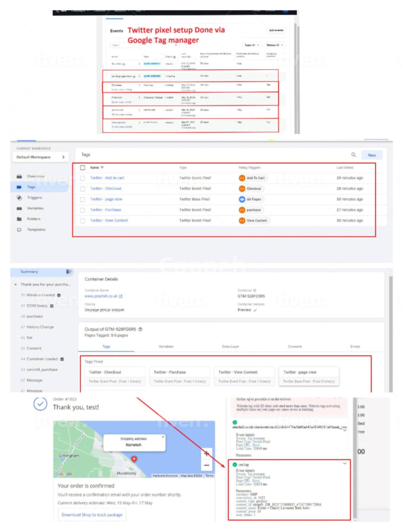Collapse the Thank you for your purchase tree item
403x532 pixels.
[x=16, y=285]
